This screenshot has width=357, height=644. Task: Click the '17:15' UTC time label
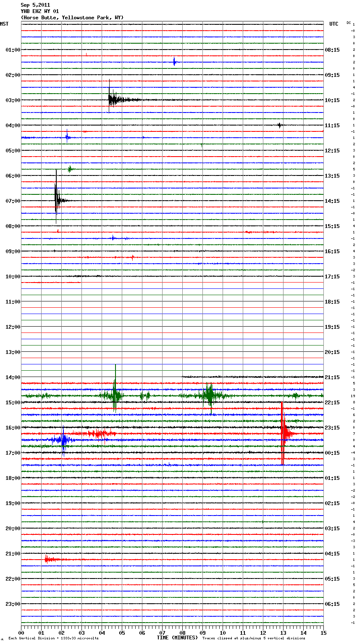(332, 277)
